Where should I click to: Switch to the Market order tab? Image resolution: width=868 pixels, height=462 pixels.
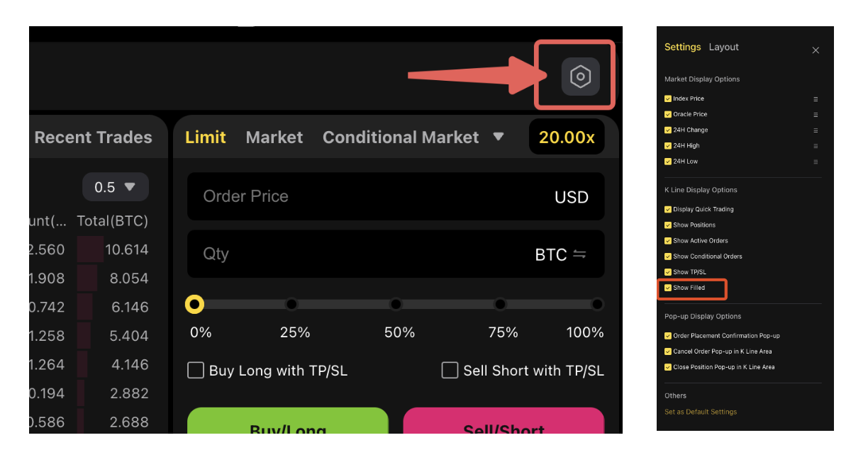(274, 137)
